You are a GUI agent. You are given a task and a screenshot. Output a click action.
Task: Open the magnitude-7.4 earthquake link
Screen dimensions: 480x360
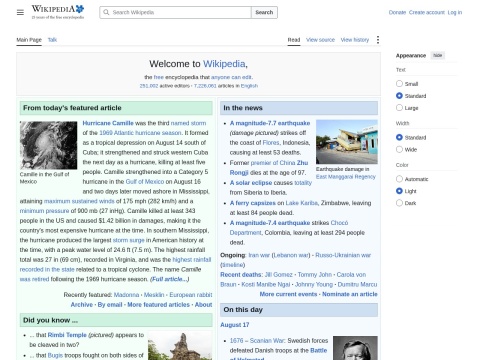point(270,223)
